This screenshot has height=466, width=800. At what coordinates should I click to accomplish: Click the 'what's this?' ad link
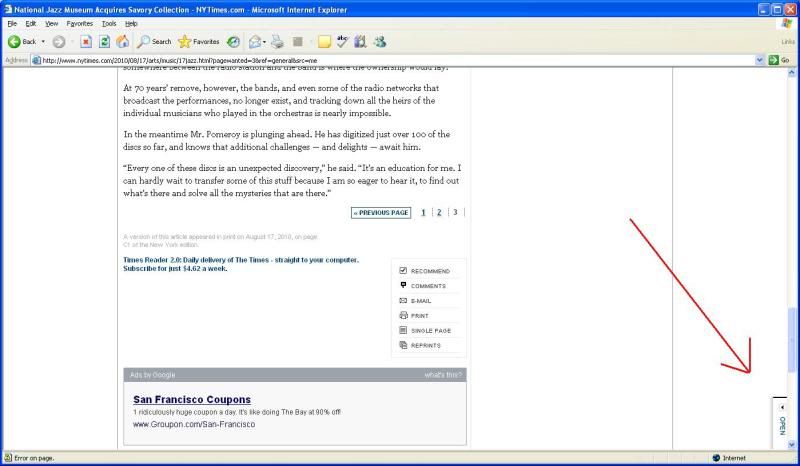[443, 375]
